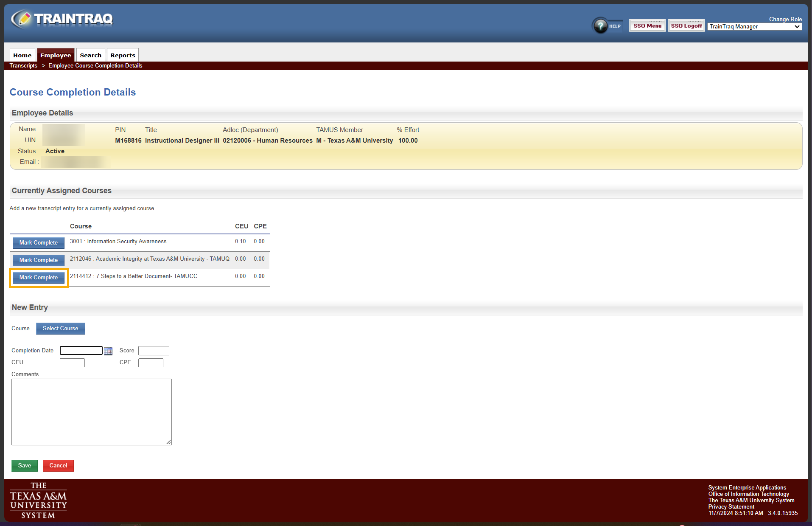Image resolution: width=812 pixels, height=526 pixels.
Task: Click inside the Comments text area
Action: pos(91,411)
